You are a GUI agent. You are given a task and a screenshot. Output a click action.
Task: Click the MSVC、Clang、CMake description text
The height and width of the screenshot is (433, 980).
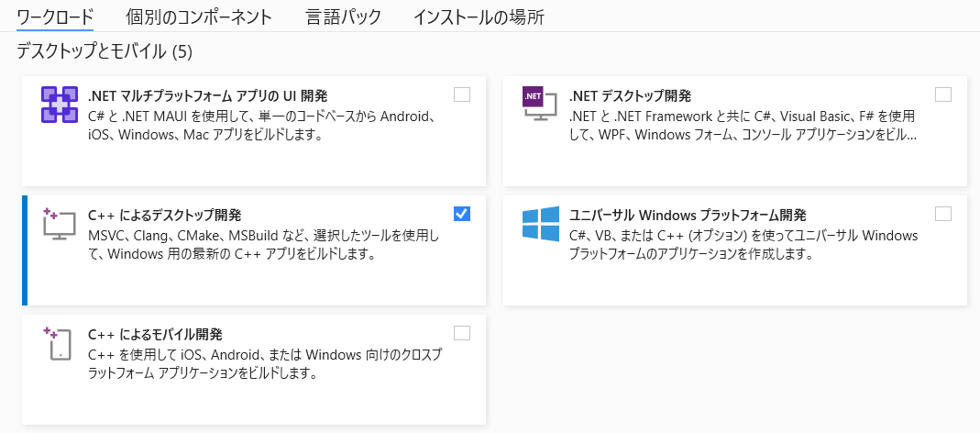tap(264, 245)
